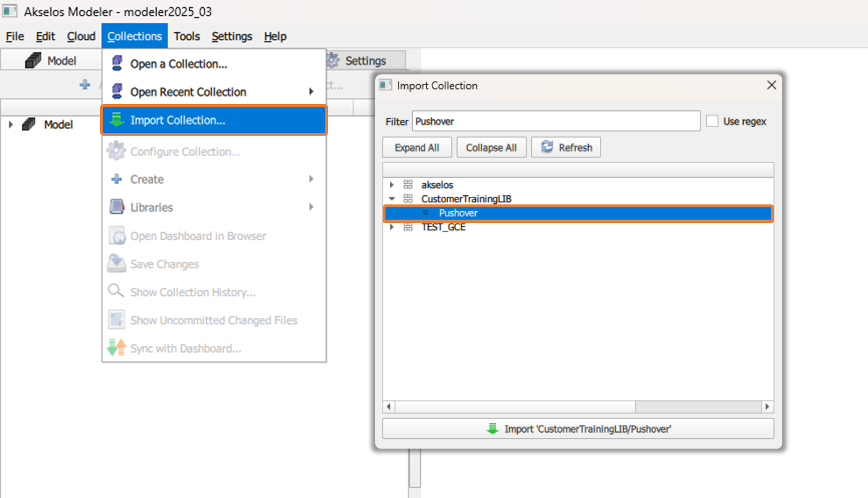This screenshot has width=868, height=498.
Task: Switch to the Settings tab
Action: click(x=365, y=60)
